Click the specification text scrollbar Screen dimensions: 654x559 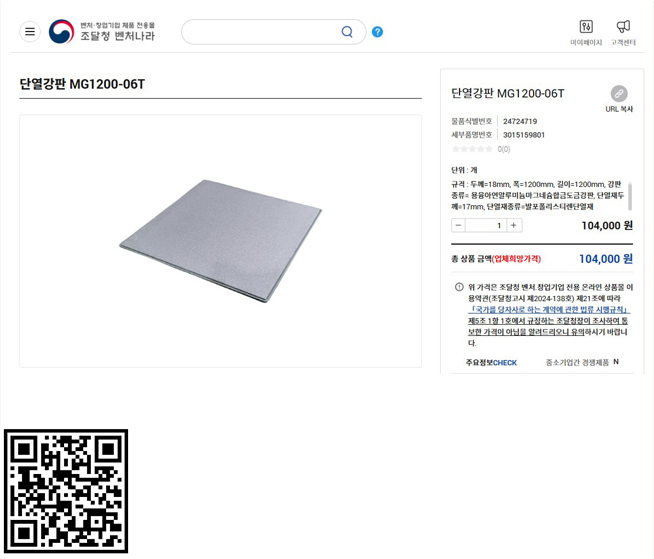[630, 196]
